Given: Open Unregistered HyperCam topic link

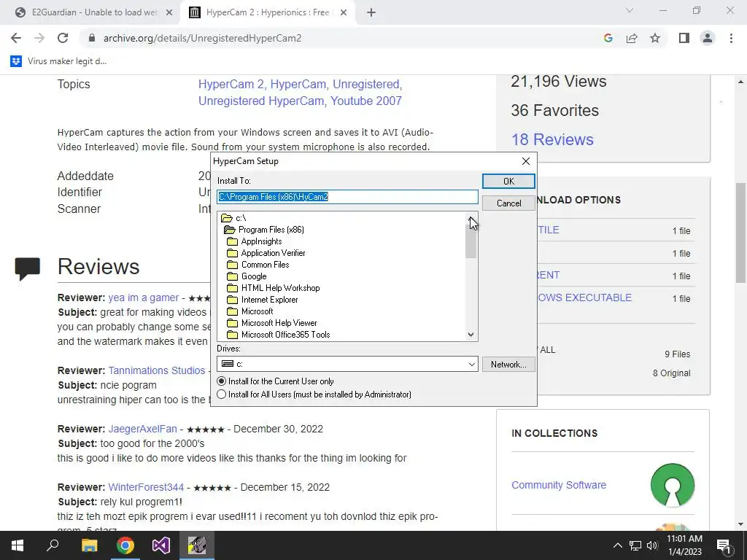Looking at the screenshot, I should click(x=261, y=101).
